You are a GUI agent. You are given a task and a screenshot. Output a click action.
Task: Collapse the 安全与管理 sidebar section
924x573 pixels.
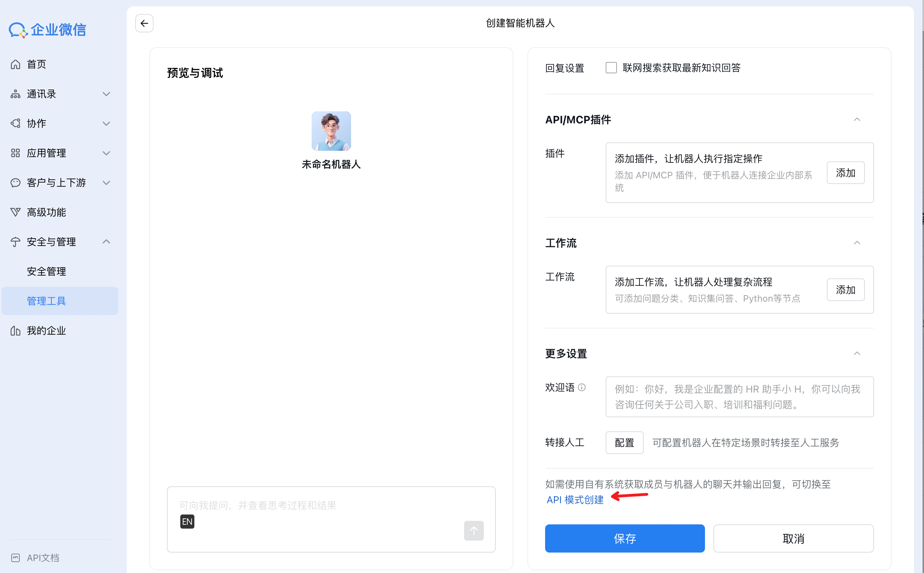(x=106, y=242)
